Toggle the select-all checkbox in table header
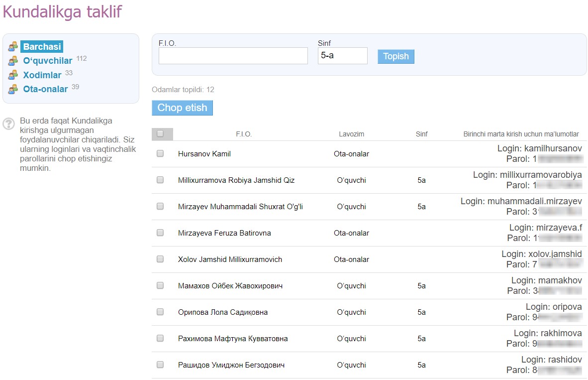This screenshot has height=380, width=588. coord(160,133)
